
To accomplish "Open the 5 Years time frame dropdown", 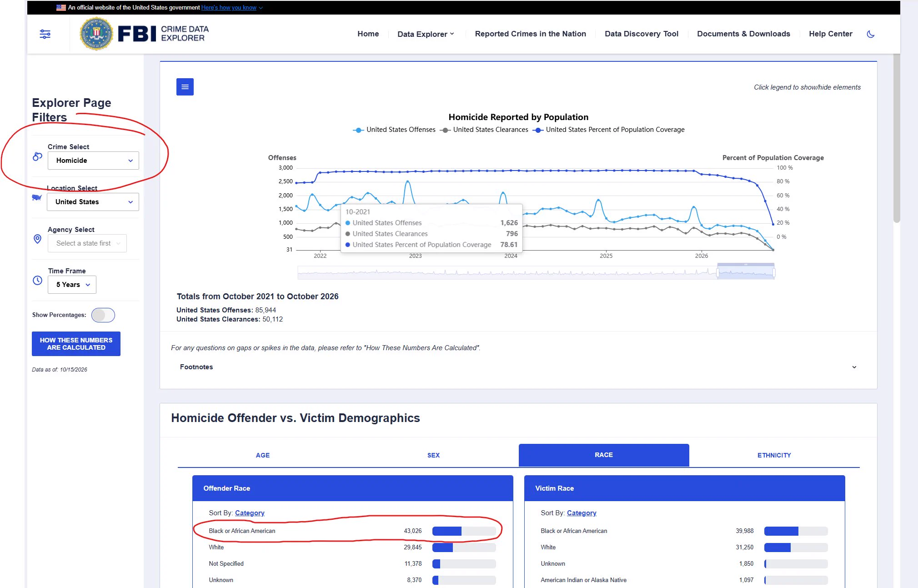I will (x=72, y=285).
